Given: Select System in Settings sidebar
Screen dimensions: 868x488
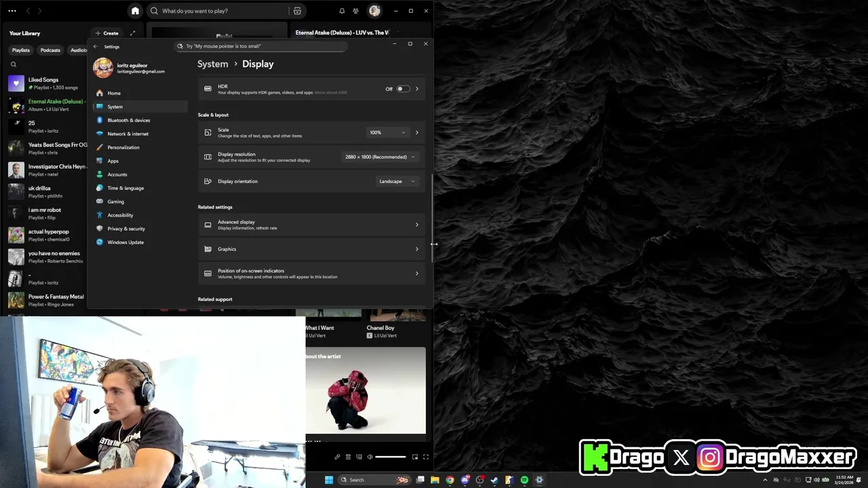Looking at the screenshot, I should click(140, 106).
